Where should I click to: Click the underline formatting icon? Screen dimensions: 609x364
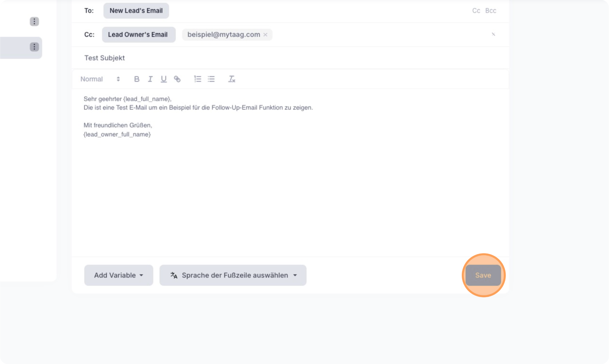coord(164,79)
